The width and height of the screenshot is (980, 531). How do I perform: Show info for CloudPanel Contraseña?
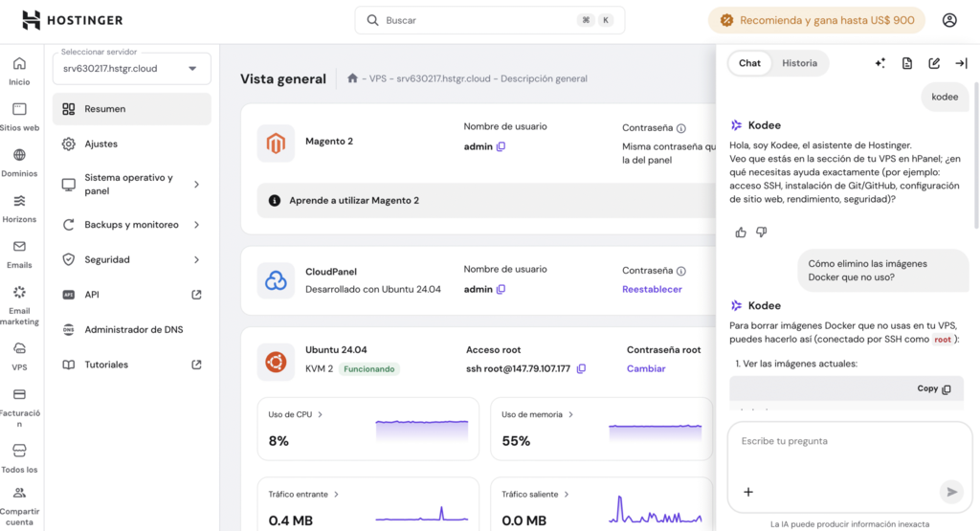click(x=681, y=271)
